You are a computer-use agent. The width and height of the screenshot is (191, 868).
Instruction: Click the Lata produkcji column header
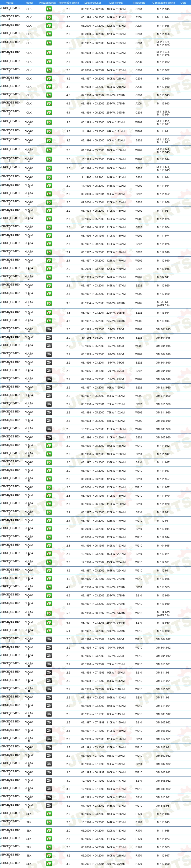pyautogui.click(x=93, y=2)
